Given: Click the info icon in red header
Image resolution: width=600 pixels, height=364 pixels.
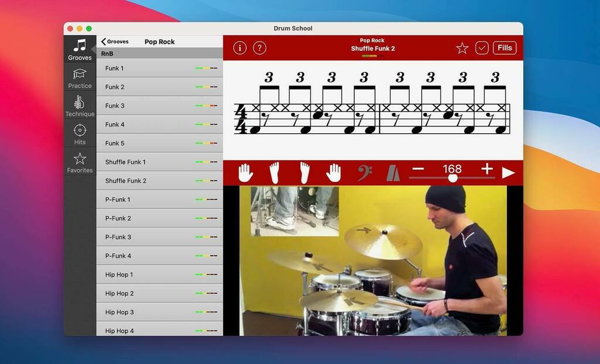Looking at the screenshot, I should [240, 48].
